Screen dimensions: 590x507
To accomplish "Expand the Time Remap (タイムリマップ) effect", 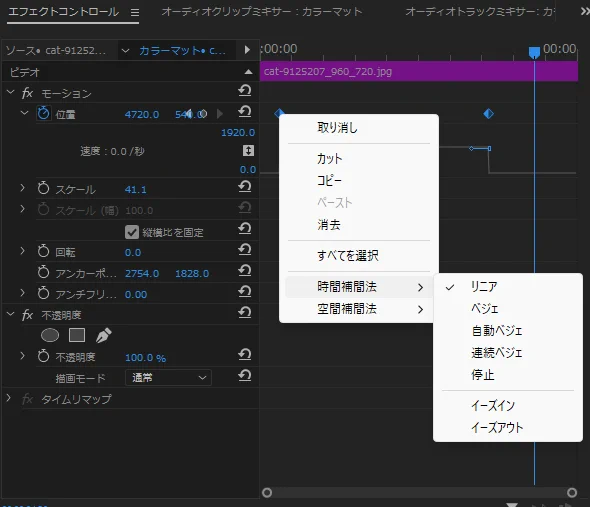I will 8,397.
